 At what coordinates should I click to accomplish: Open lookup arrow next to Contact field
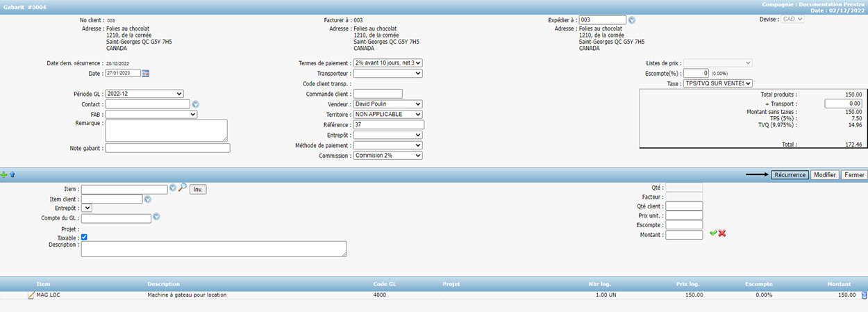(196, 104)
